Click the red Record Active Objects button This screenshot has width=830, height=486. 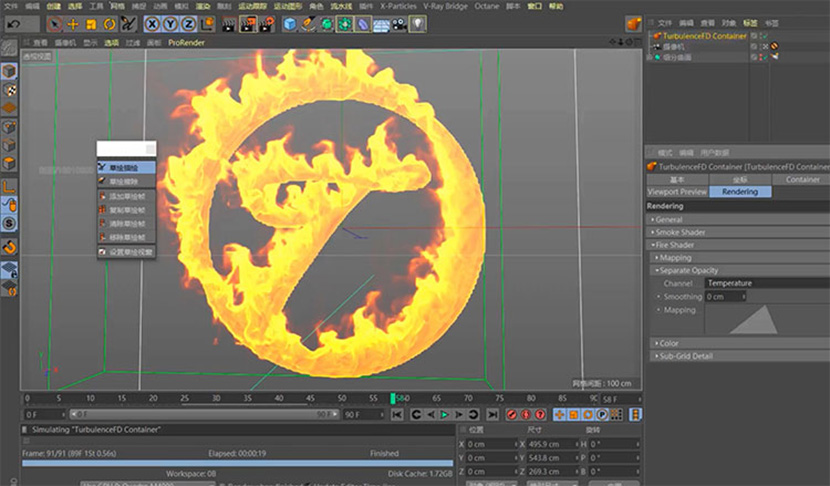point(511,415)
